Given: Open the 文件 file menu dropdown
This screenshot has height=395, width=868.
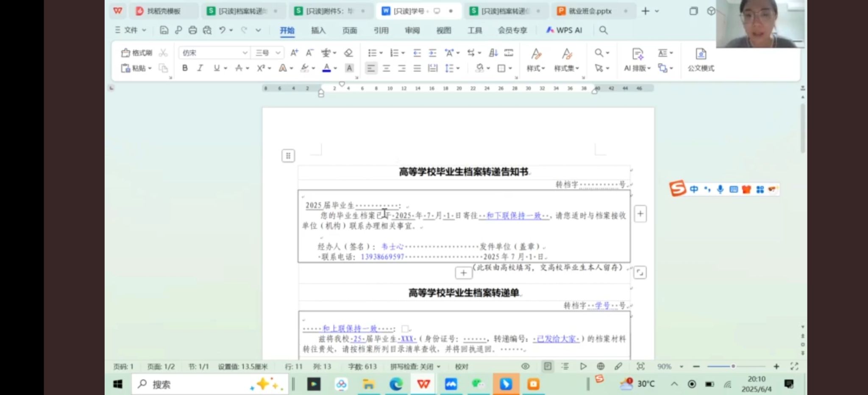Looking at the screenshot, I should pyautogui.click(x=131, y=30).
